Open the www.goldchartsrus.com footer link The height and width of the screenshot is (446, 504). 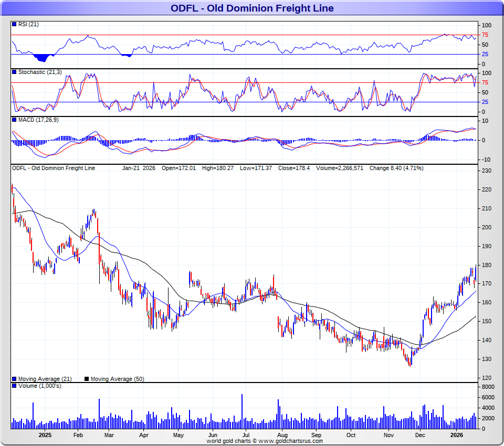pyautogui.click(x=290, y=441)
